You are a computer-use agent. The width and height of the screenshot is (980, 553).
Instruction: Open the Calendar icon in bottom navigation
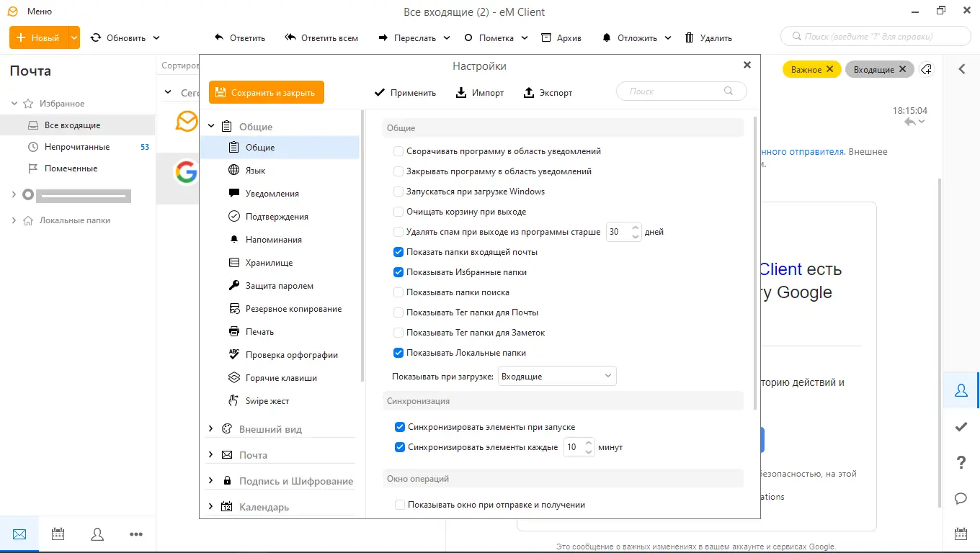click(58, 534)
